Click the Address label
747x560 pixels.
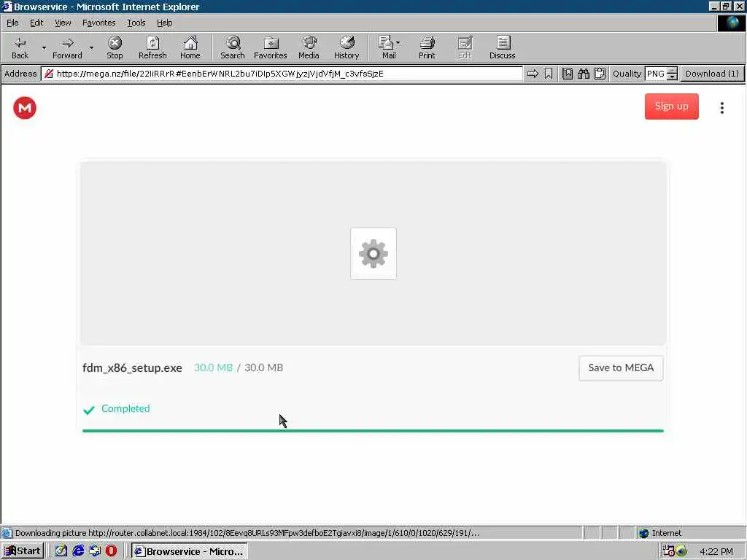coord(20,74)
